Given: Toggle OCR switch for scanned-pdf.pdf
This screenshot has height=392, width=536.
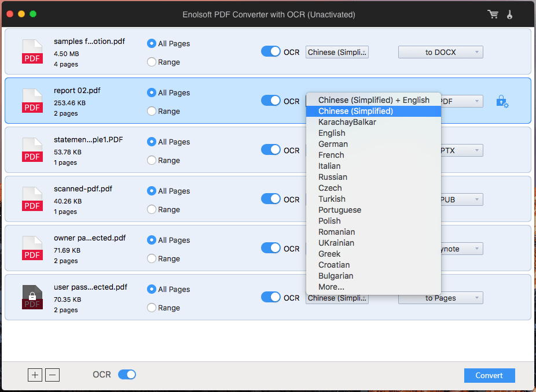Looking at the screenshot, I should 271,199.
